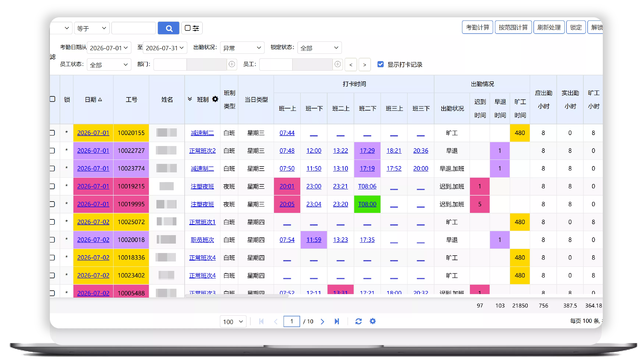Change page size 100 dropdown

point(233,322)
